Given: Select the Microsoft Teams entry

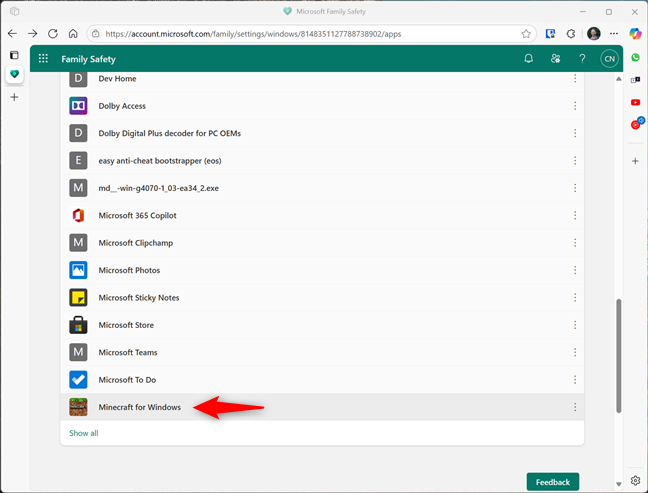Looking at the screenshot, I should (322, 352).
